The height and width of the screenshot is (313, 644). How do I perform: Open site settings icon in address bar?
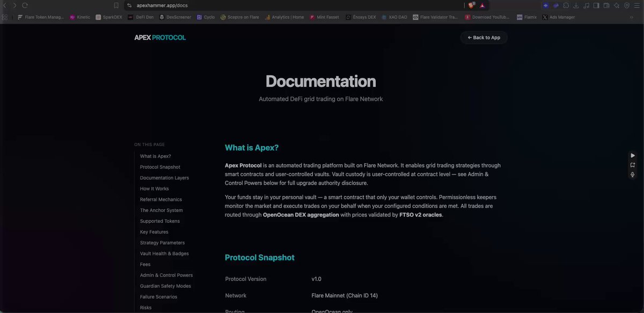click(129, 5)
